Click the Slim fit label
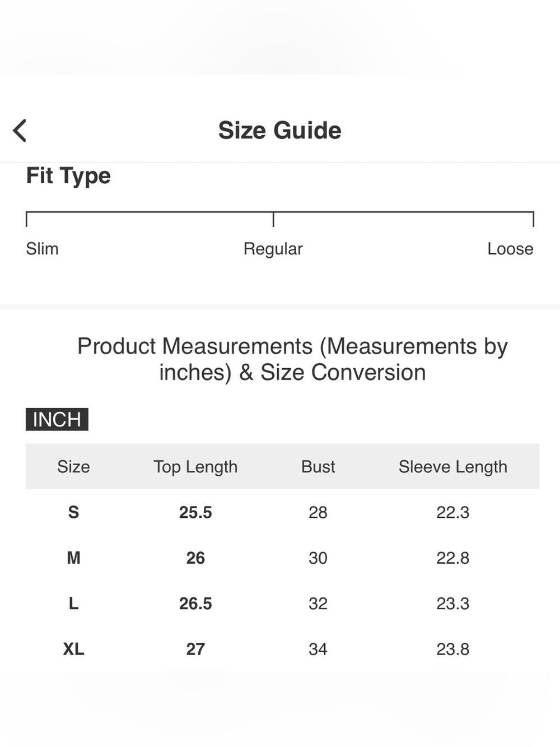This screenshot has height=747, width=560. (42, 248)
